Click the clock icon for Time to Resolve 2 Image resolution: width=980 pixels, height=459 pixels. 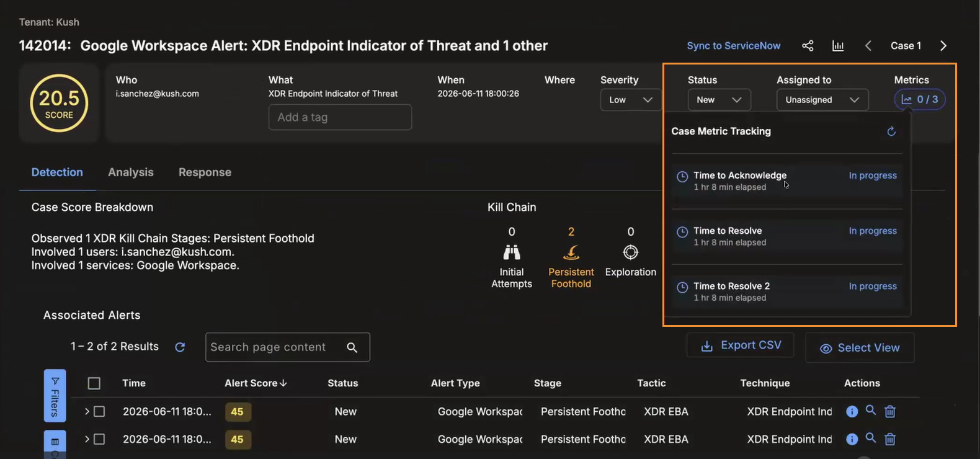[x=682, y=287]
